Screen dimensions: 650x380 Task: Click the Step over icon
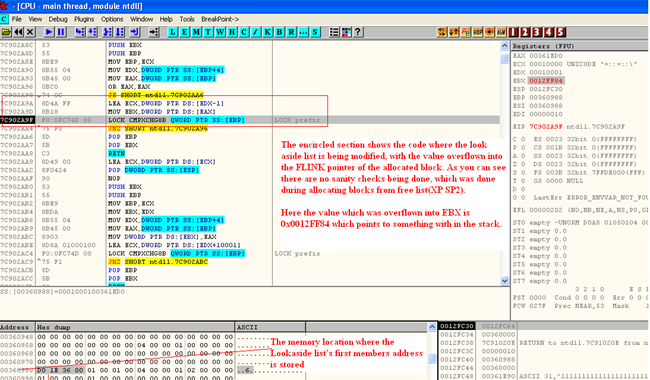tap(92, 32)
